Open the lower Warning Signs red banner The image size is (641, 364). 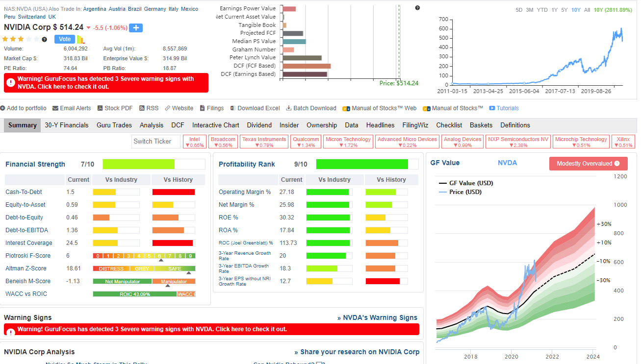point(211,329)
